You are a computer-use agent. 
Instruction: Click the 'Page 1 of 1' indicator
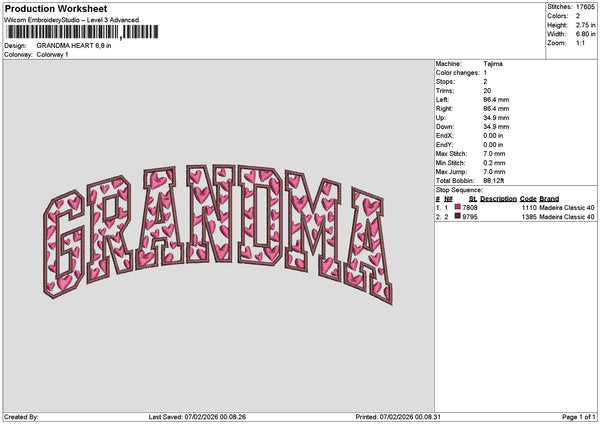579,417
